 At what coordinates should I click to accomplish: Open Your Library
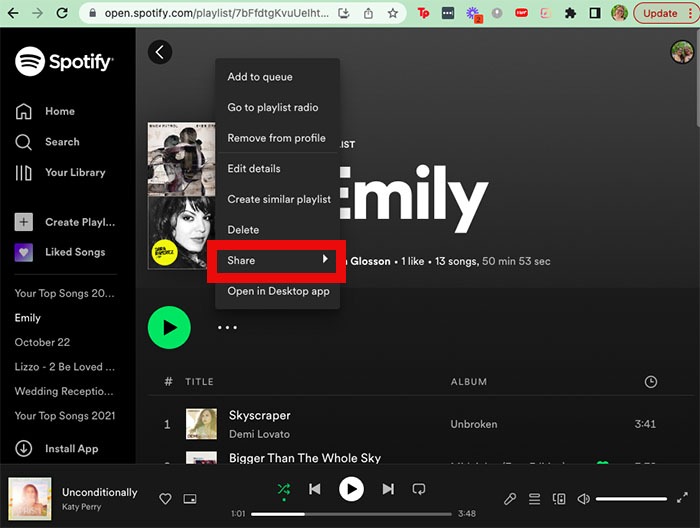[x=60, y=173]
